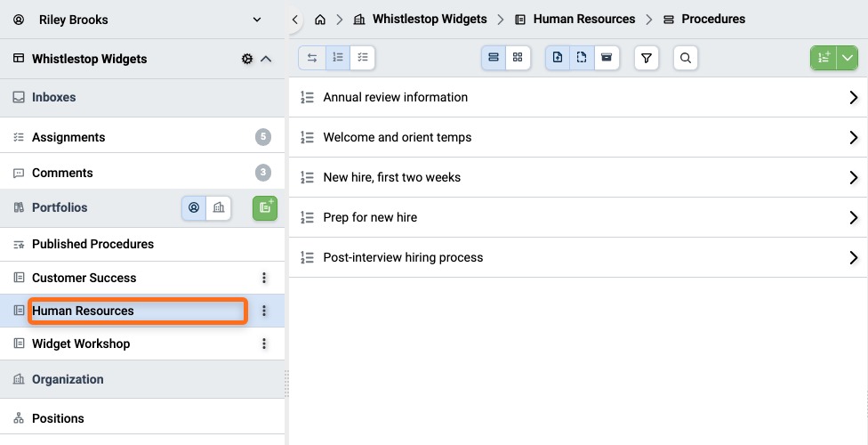
Task: Toggle the process flows type filter (arrows icon)
Action: pos(312,58)
